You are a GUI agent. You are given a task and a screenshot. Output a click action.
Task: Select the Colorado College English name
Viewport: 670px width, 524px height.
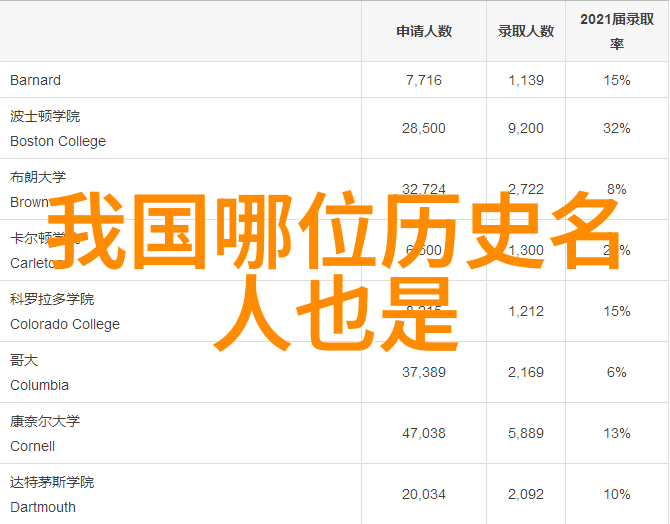tap(65, 324)
